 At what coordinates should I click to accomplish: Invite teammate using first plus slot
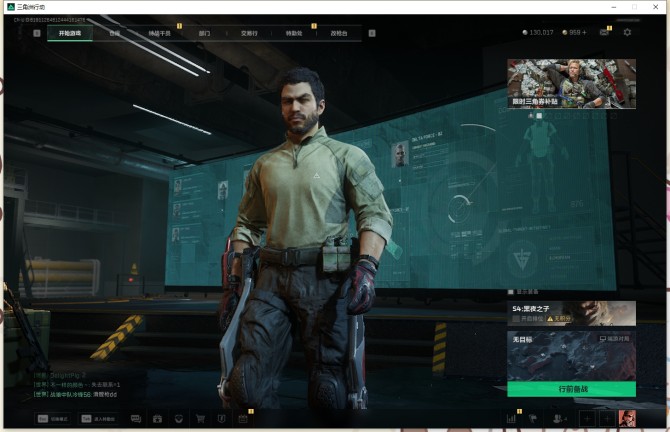pyautogui.click(x=587, y=419)
